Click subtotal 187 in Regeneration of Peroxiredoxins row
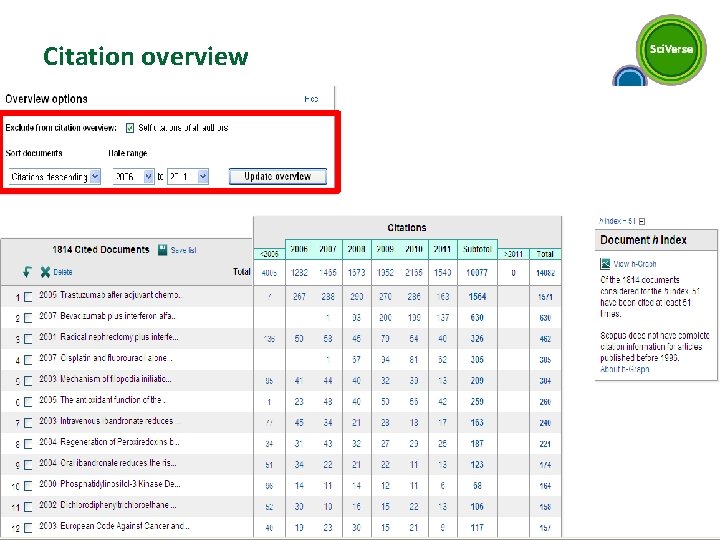The image size is (720, 540). 477,444
